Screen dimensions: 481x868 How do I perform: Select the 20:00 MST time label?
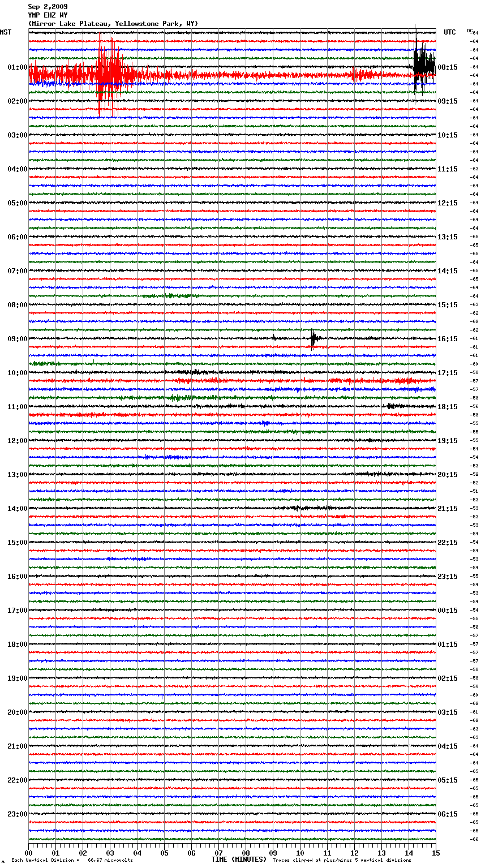coord(18,712)
